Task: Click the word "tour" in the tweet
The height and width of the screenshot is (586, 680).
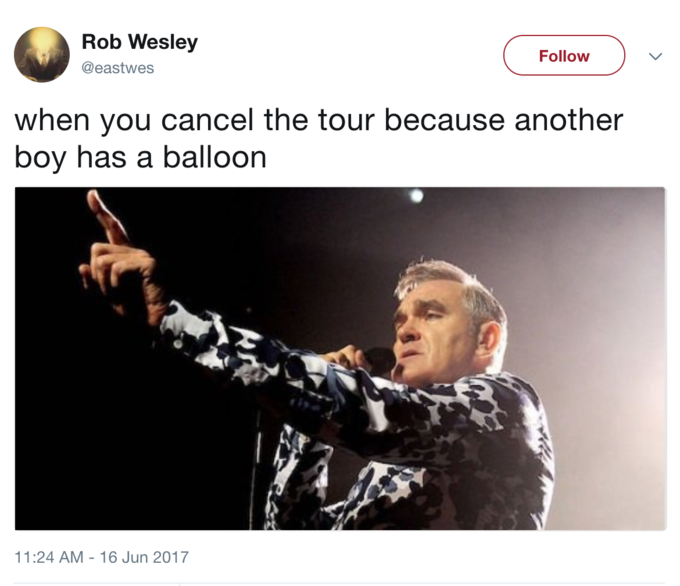Action: pyautogui.click(x=346, y=120)
